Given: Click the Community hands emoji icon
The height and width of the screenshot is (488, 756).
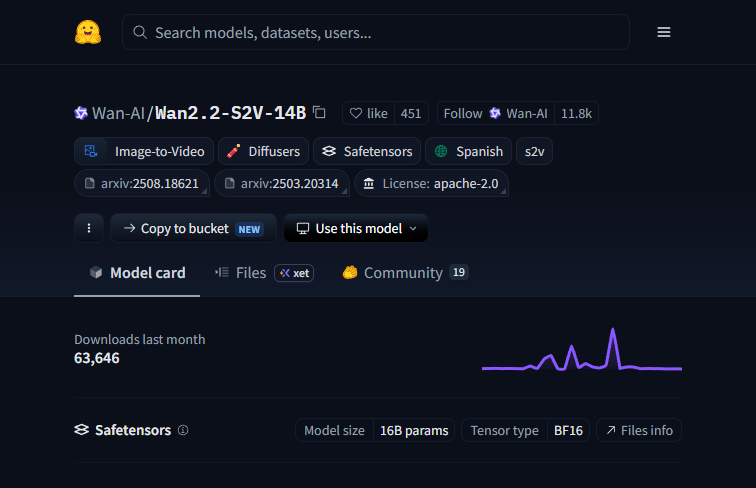Looking at the screenshot, I should pyautogui.click(x=350, y=272).
